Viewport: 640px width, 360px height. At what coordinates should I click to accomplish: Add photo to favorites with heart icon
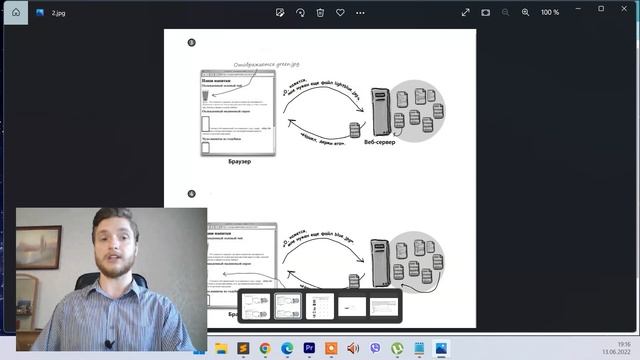click(340, 13)
